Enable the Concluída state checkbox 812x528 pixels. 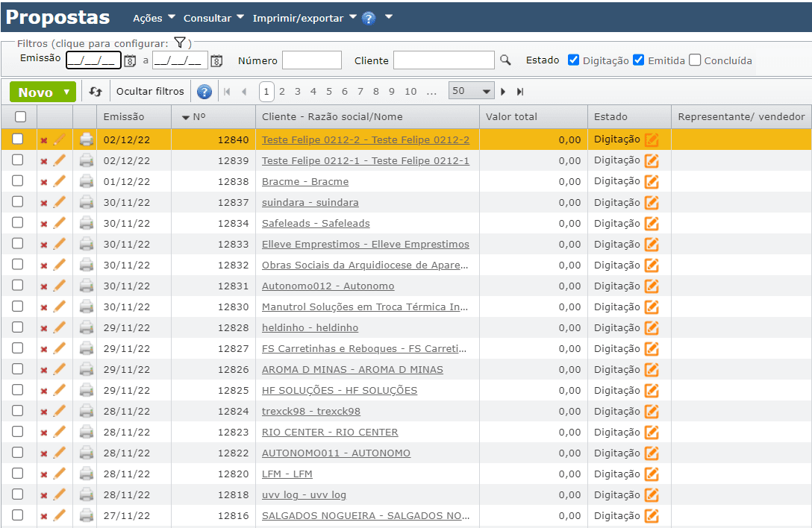[x=695, y=60]
